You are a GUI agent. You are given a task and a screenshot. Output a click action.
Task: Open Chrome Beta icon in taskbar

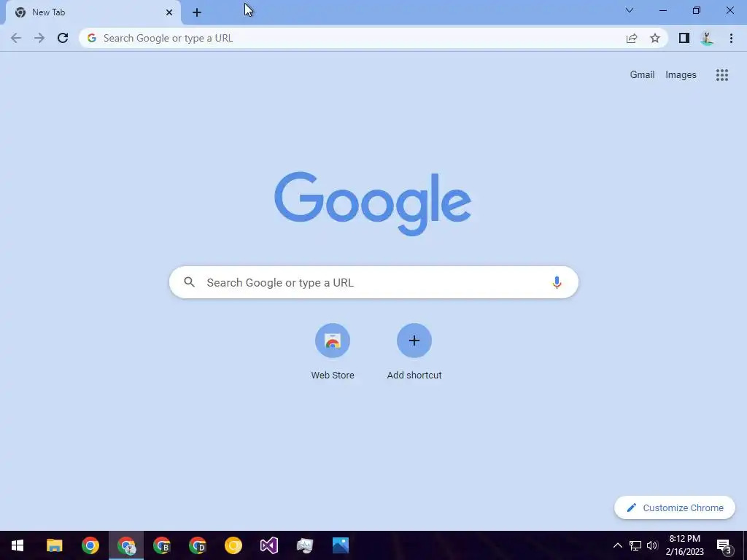[x=161, y=545]
